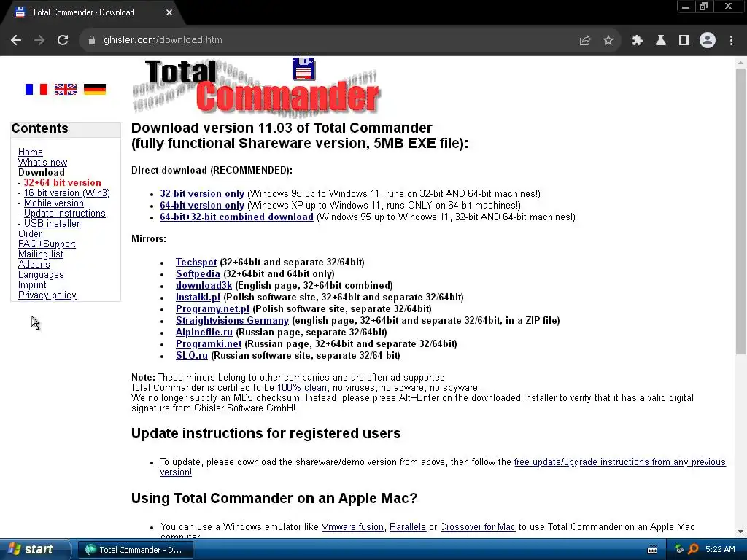Click the scrollbar down arrow
This screenshot has width=747, height=560.
[x=740, y=532]
